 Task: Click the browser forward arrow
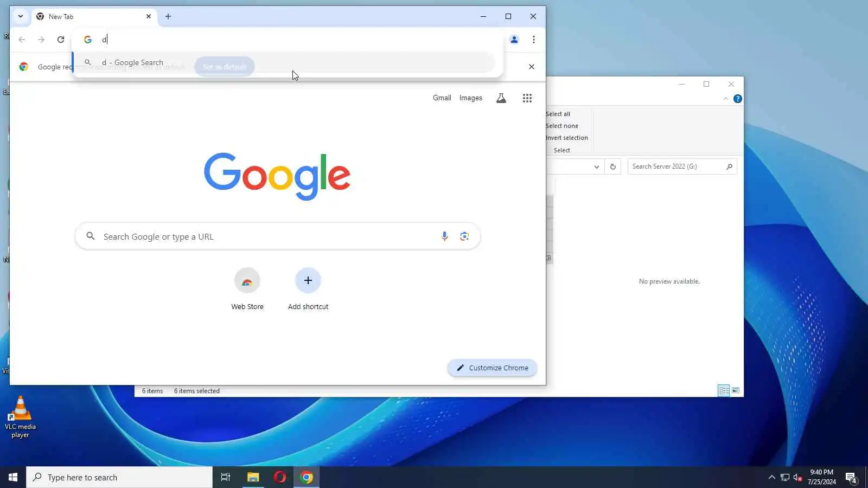[41, 40]
